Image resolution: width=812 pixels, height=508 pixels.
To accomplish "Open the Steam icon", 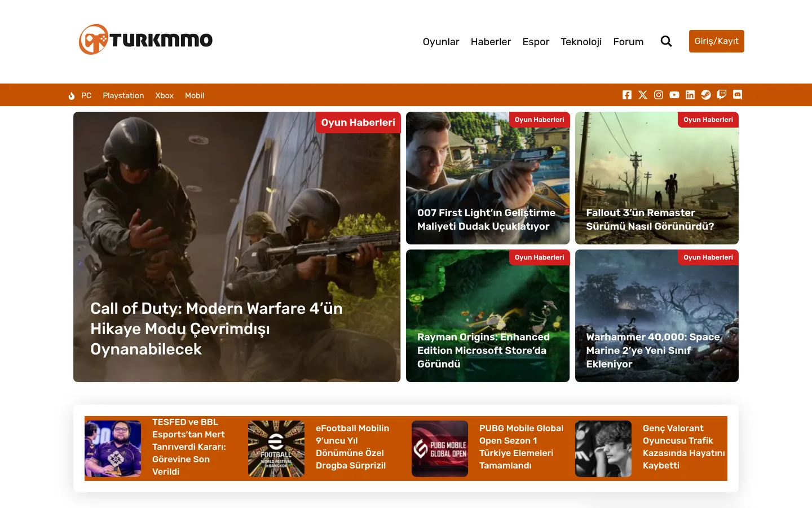I will (706, 95).
